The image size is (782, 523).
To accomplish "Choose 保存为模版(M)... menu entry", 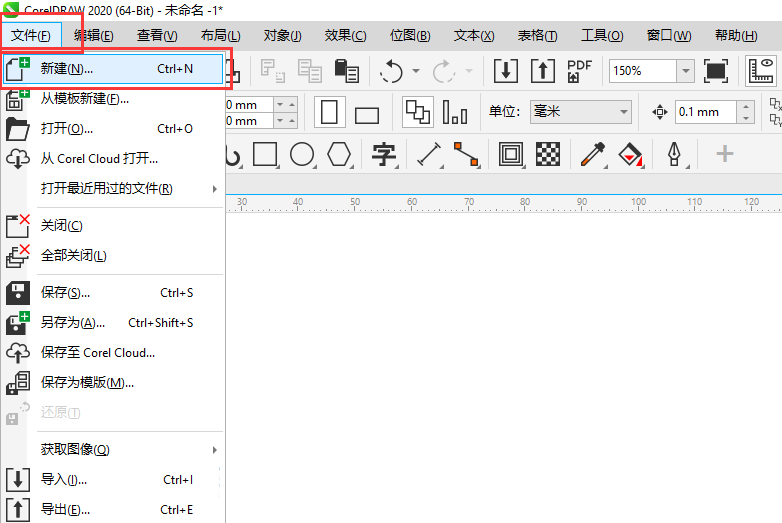I will [113, 382].
